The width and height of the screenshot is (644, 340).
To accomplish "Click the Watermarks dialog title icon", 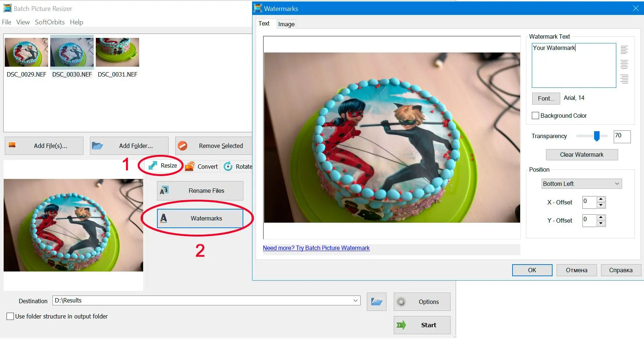I will (x=258, y=8).
